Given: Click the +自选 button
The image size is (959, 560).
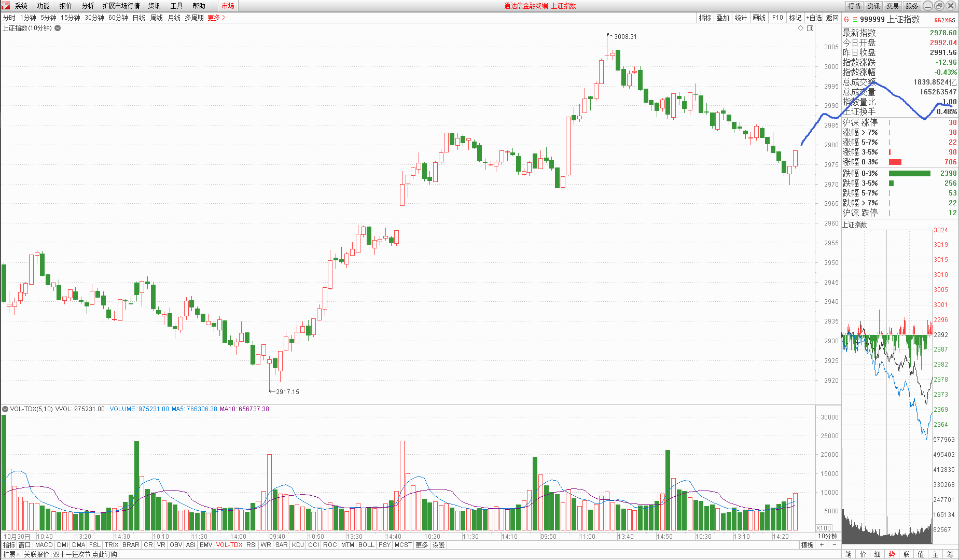Looking at the screenshot, I should click(x=814, y=18).
